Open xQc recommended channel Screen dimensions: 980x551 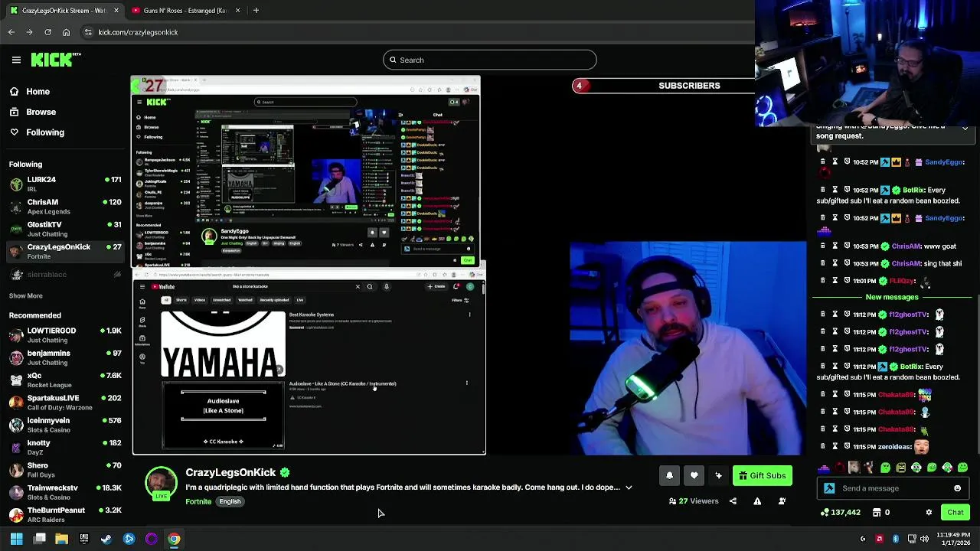pyautogui.click(x=65, y=380)
